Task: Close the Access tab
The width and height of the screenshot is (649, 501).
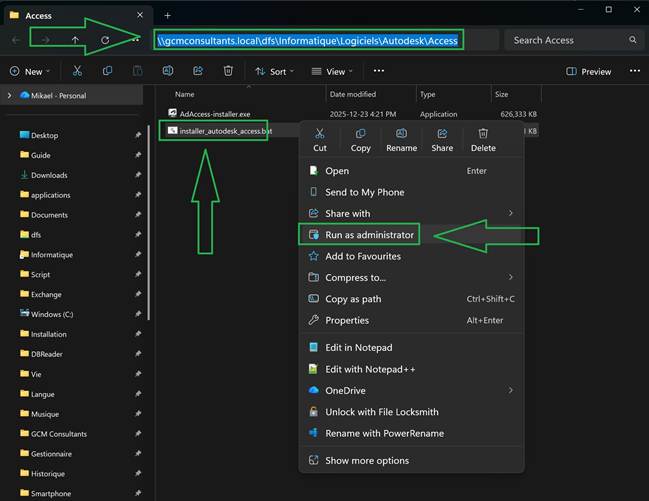Action: point(140,15)
